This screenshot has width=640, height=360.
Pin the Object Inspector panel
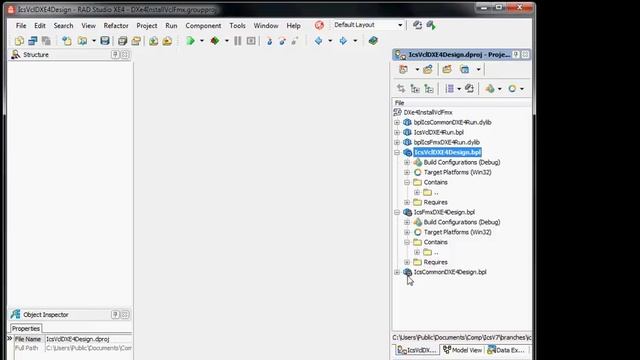tap(115, 315)
